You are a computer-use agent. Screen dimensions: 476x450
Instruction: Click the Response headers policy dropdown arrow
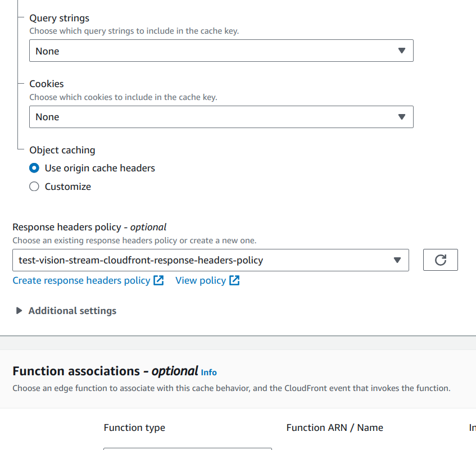pos(399,260)
